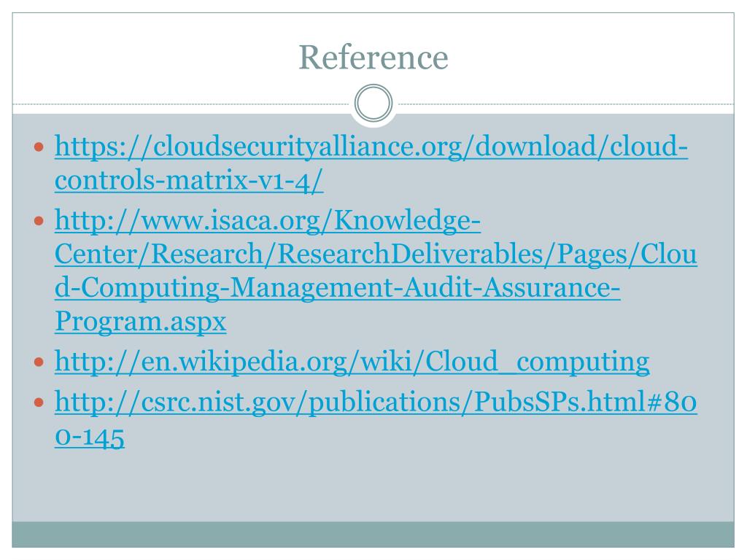Screen dimensions: 747x560
Task: Click the bullet beside the isaca.org link
Action: pos(39,221)
